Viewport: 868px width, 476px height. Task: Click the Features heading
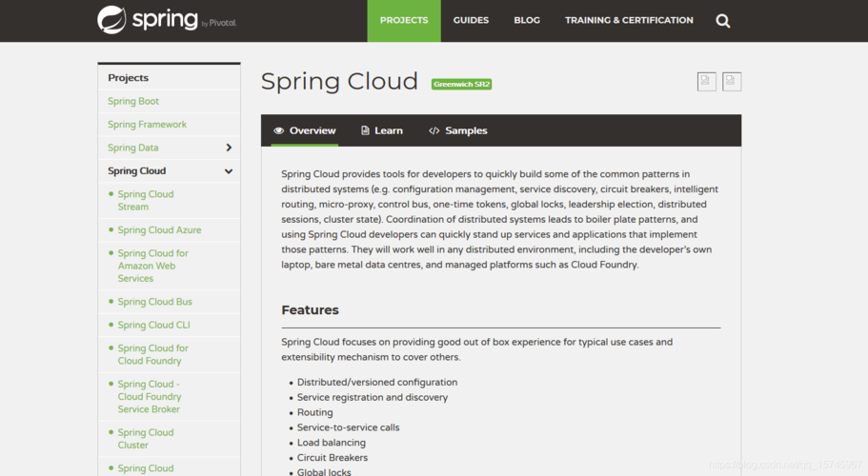[310, 310]
